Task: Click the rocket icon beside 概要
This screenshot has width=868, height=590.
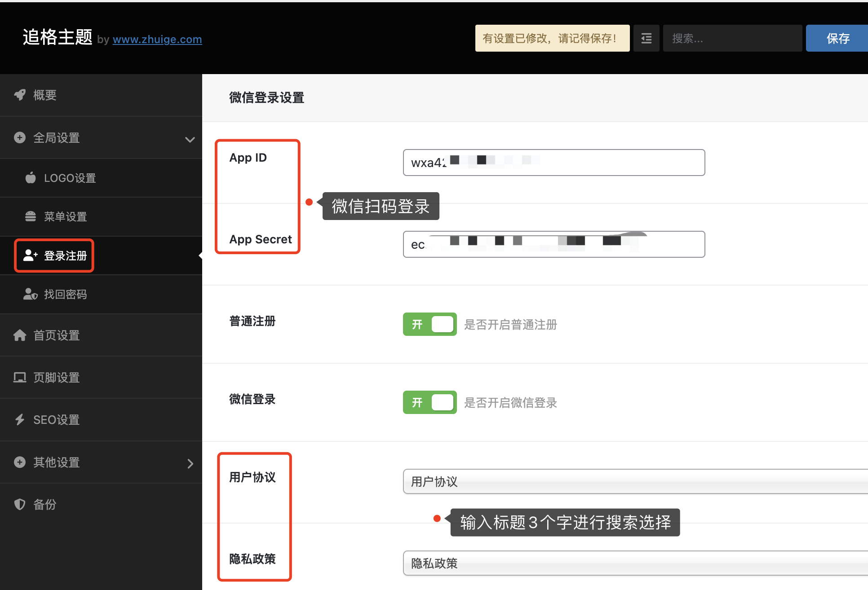Action: tap(20, 95)
